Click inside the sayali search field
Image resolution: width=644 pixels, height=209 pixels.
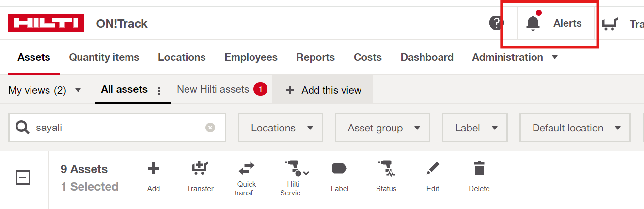(x=117, y=128)
